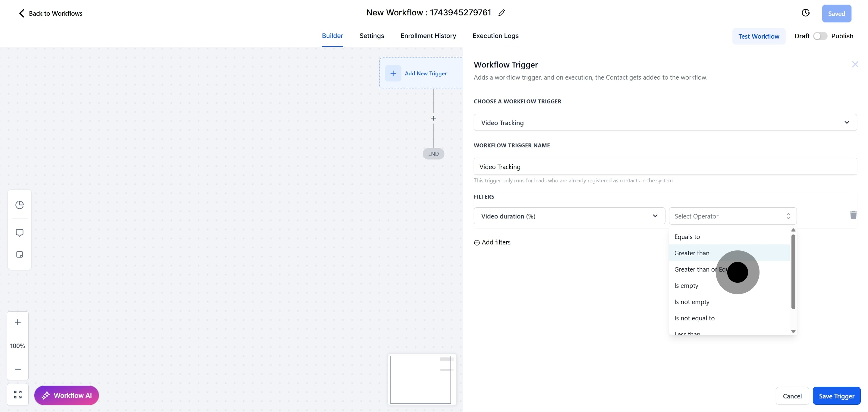The height and width of the screenshot is (412, 868).
Task: Click the Back to Workflows arrow icon
Action: click(22, 13)
